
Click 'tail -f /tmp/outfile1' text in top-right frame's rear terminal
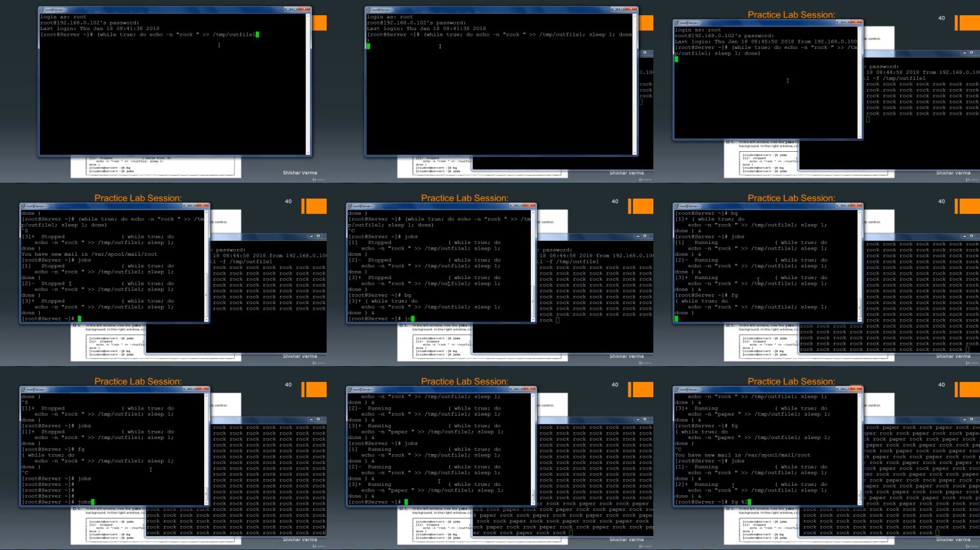[x=896, y=78]
